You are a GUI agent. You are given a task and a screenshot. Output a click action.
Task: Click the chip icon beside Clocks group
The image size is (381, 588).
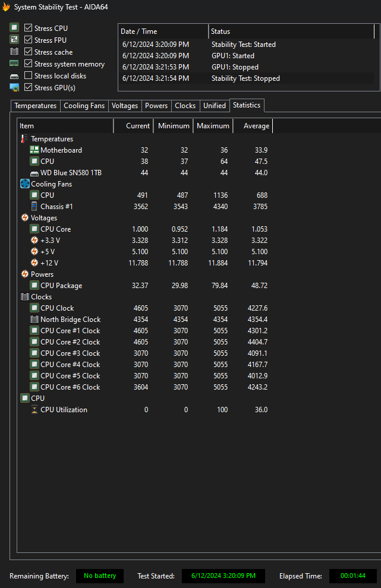click(x=24, y=297)
